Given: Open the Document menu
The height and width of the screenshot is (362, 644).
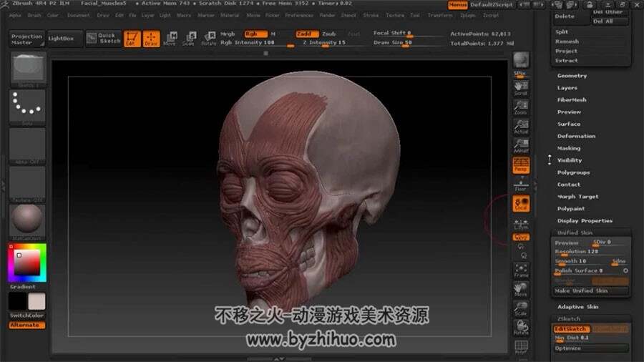Looking at the screenshot, I should (78, 15).
